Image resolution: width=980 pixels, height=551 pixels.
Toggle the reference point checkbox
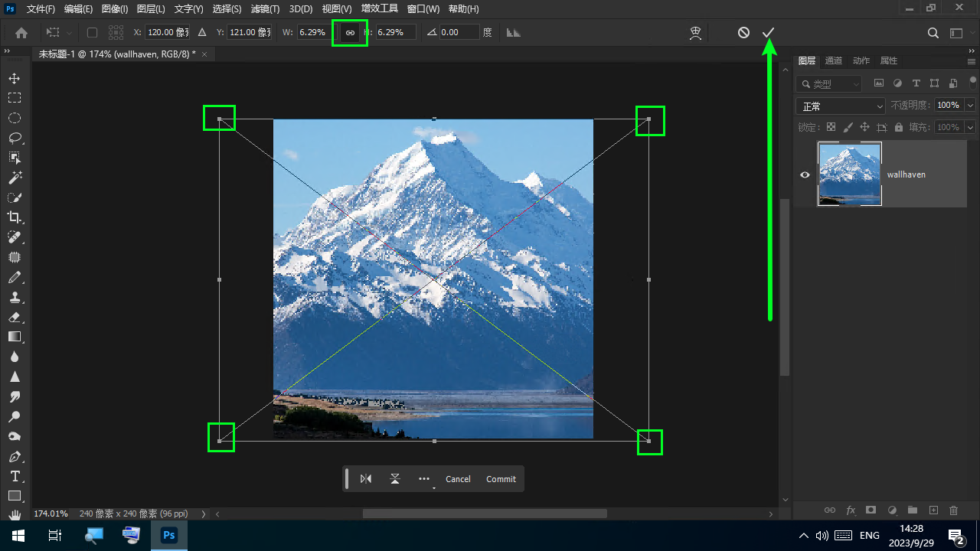click(x=92, y=32)
